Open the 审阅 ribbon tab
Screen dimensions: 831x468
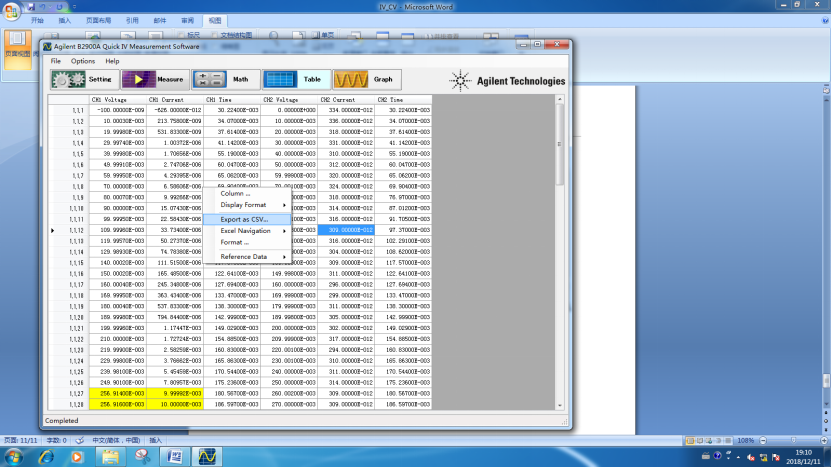[187, 21]
